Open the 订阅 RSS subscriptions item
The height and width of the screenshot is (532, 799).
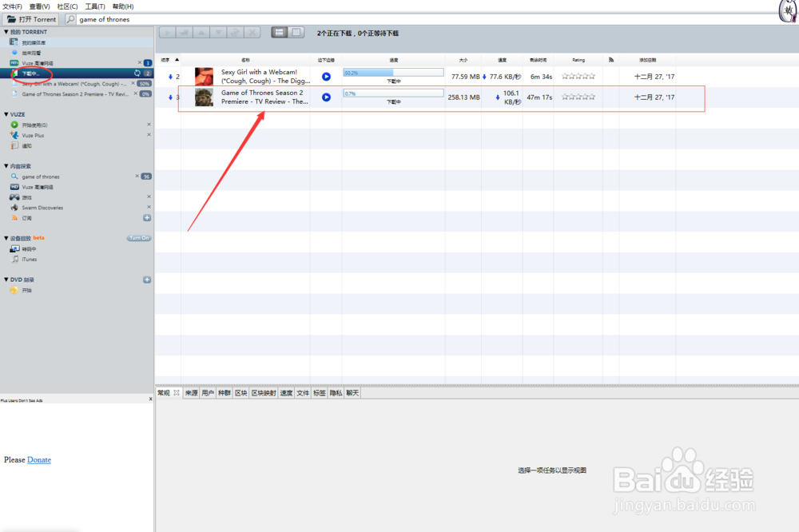[26, 218]
